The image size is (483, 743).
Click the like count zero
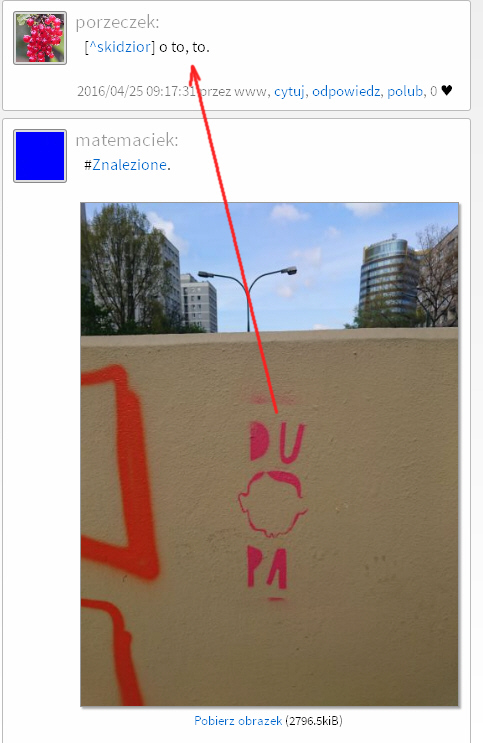click(433, 91)
